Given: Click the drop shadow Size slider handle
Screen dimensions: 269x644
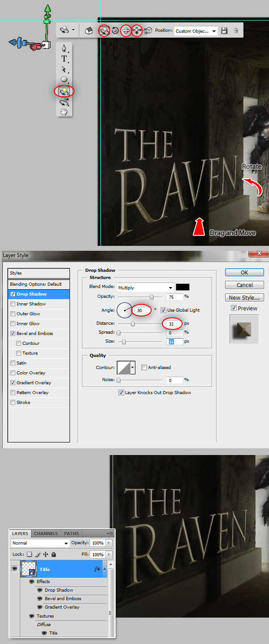Looking at the screenshot, I should pos(124,342).
